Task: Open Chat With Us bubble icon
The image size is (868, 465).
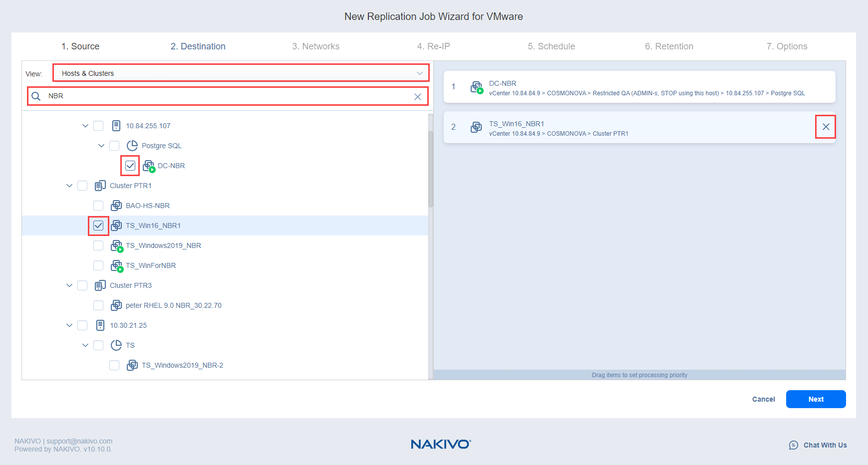Action: point(793,445)
